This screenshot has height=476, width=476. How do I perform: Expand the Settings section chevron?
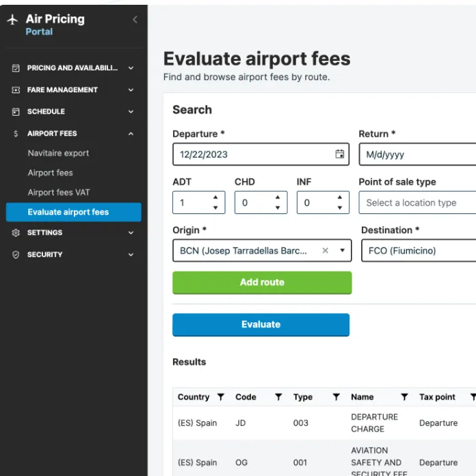click(131, 233)
